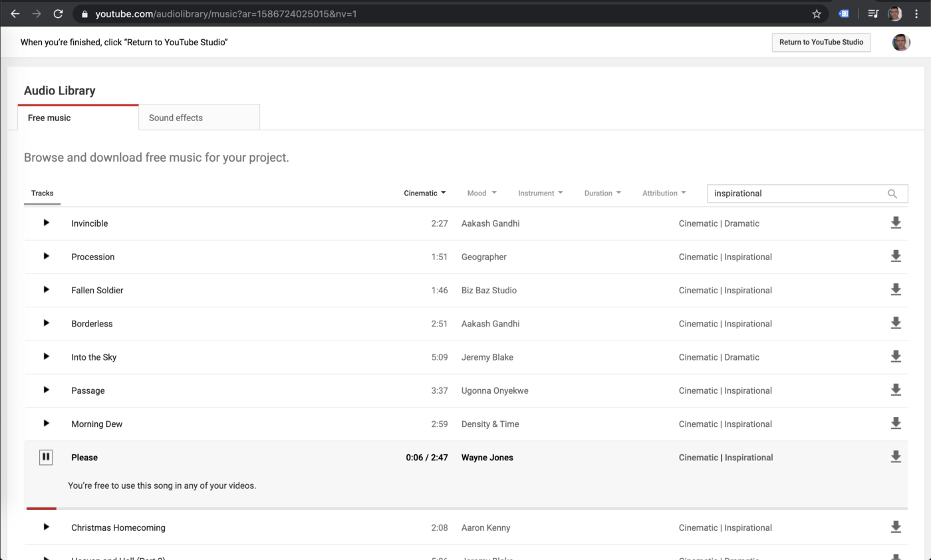Click Return to YouTube Studio button

[821, 42]
